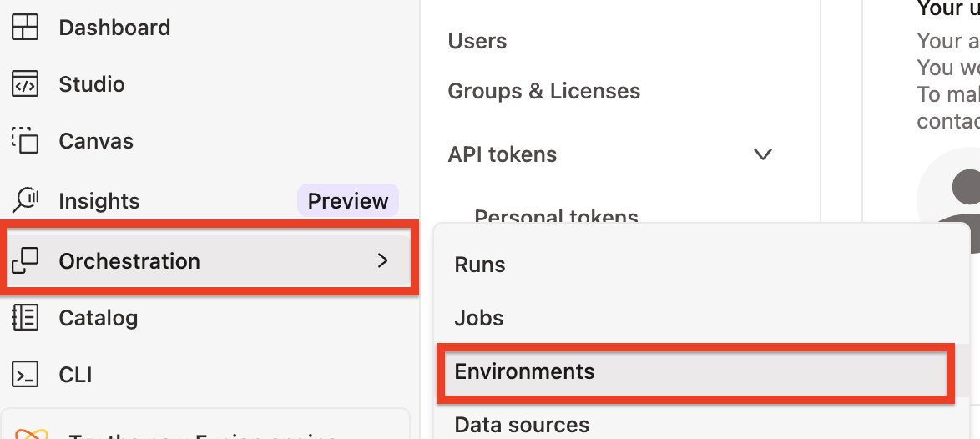Click the Fusion engine banner icon
This screenshot has height=439, width=980.
coord(32,433)
